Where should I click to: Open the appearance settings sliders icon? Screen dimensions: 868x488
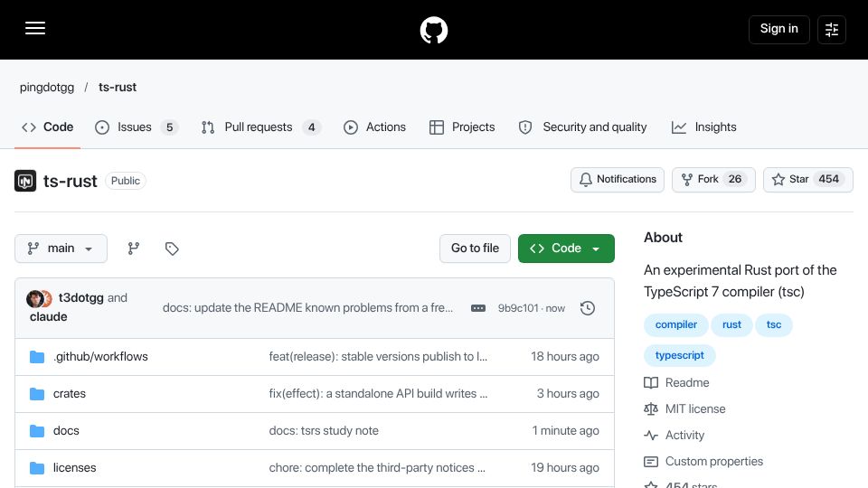[x=832, y=29]
